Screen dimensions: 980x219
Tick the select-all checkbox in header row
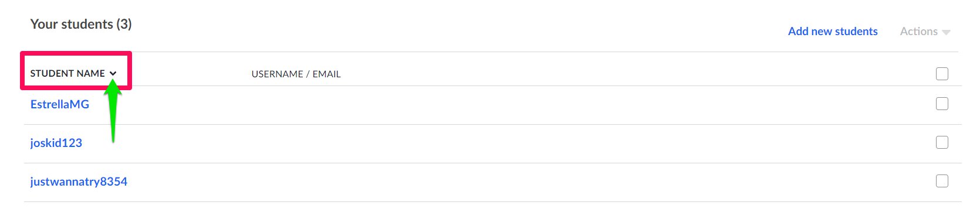(942, 74)
